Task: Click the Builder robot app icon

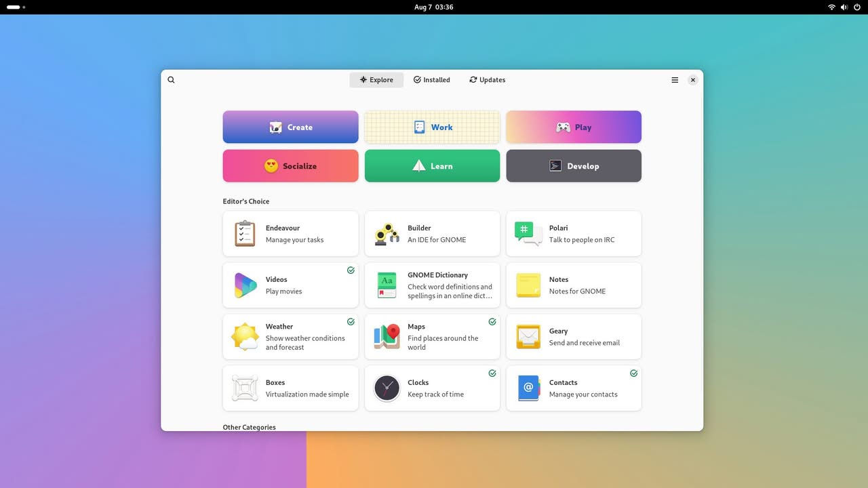Action: pos(387,234)
